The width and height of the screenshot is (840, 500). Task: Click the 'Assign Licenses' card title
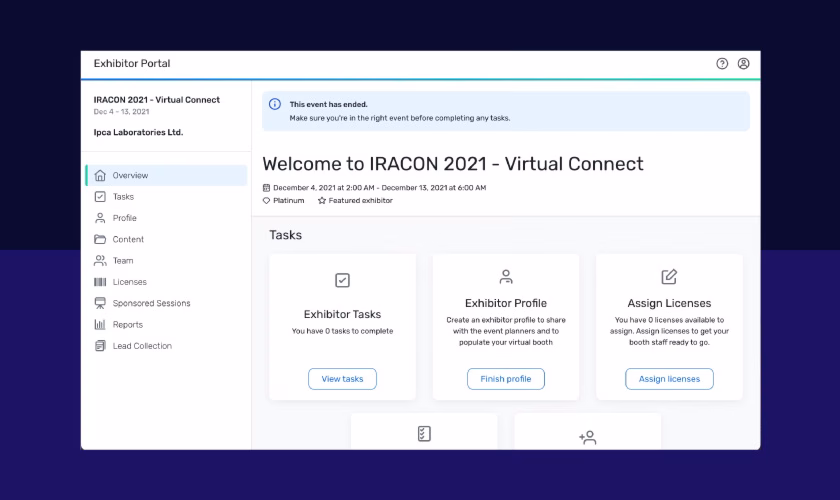(x=669, y=303)
